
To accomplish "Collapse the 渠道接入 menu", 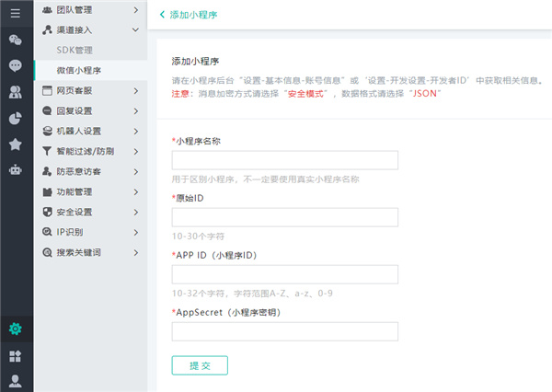I will [89, 29].
